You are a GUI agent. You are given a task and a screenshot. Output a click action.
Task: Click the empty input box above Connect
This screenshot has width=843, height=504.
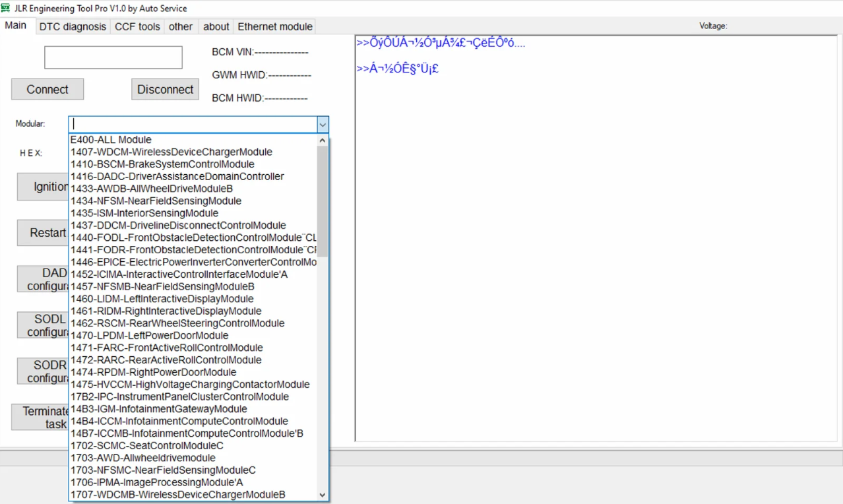pos(113,57)
